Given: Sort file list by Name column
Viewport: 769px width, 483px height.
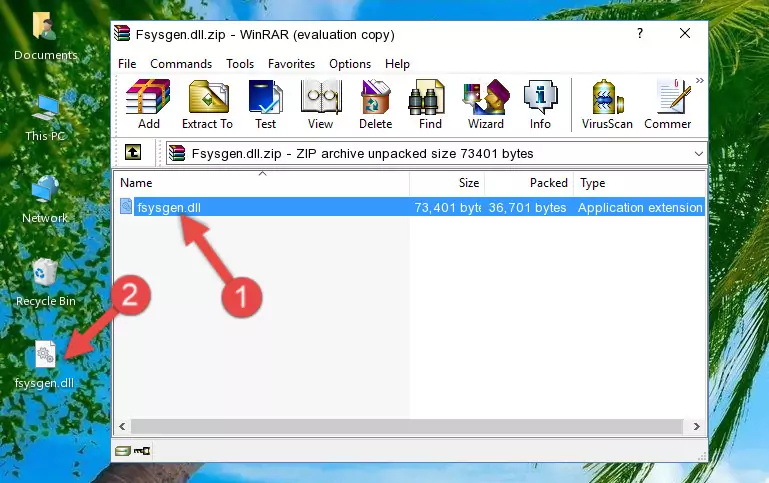Looking at the screenshot, I should pyautogui.click(x=262, y=183).
